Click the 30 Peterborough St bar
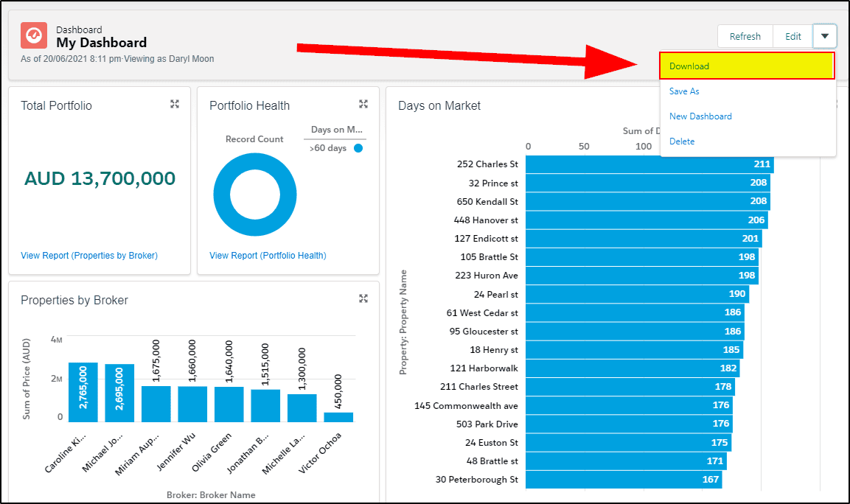 tap(624, 480)
